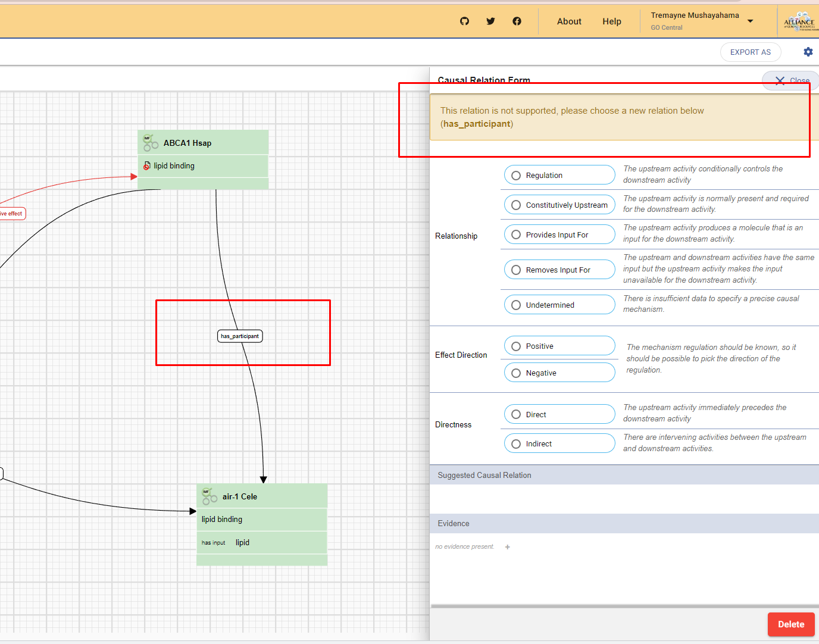This screenshot has width=819, height=644.
Task: Expand the Suggested Causal Relation section
Action: [484, 475]
